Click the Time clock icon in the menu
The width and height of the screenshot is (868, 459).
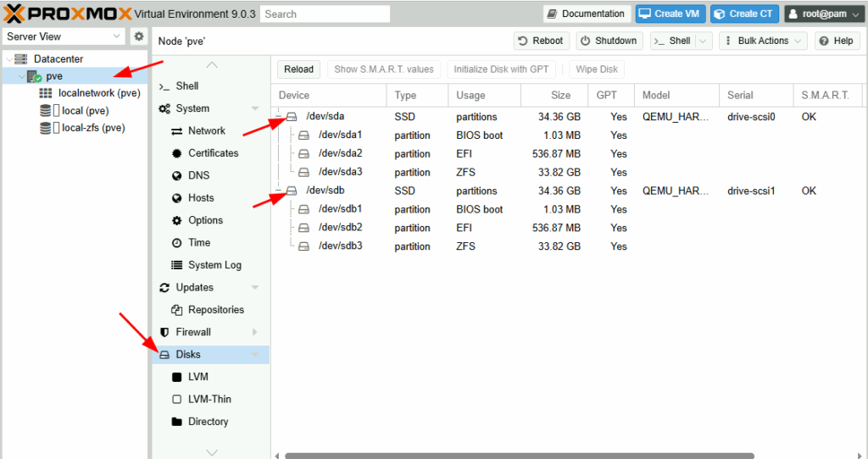(176, 243)
